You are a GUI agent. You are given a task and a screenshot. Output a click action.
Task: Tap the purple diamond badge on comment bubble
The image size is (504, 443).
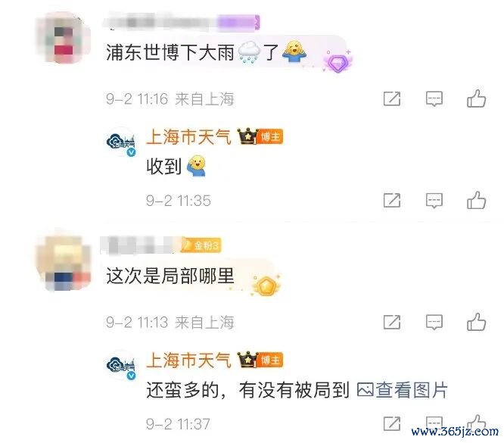click(338, 62)
